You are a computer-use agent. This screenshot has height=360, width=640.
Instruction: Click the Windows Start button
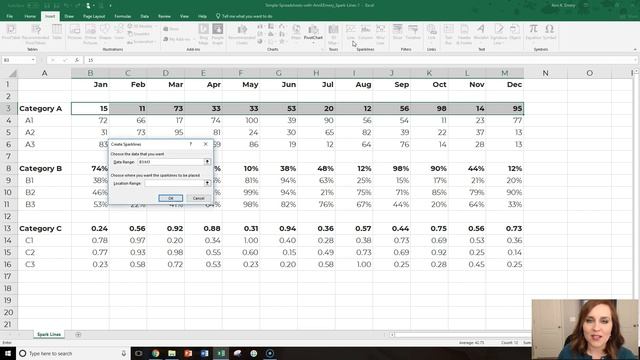[x=8, y=353]
